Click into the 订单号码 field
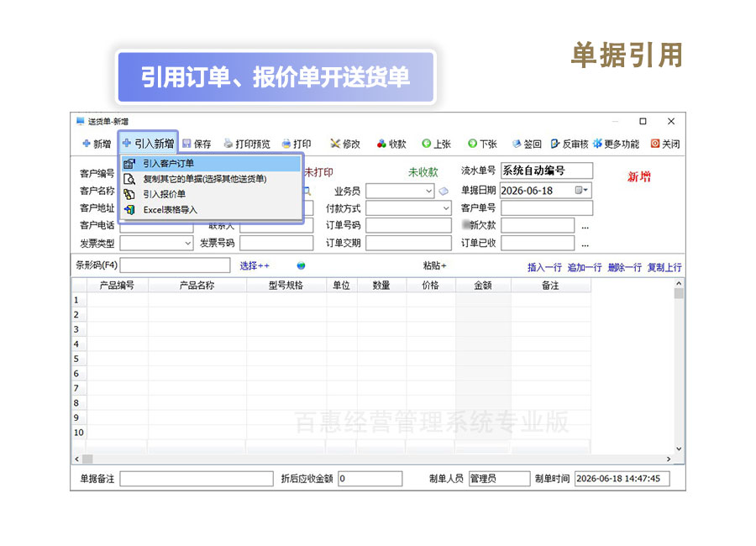Image resolution: width=756 pixels, height=546 pixels. tap(409, 226)
